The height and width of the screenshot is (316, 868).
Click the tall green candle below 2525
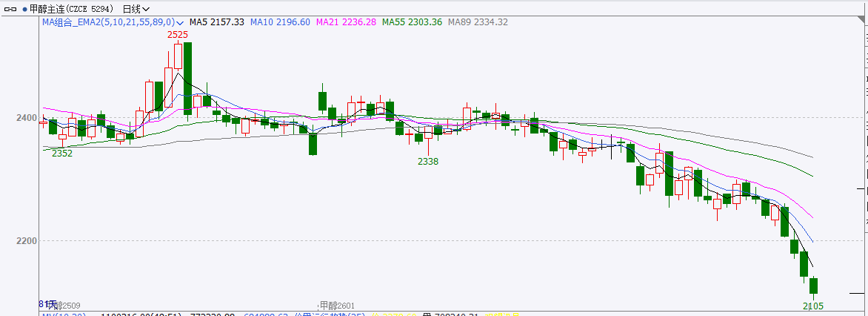(188, 78)
